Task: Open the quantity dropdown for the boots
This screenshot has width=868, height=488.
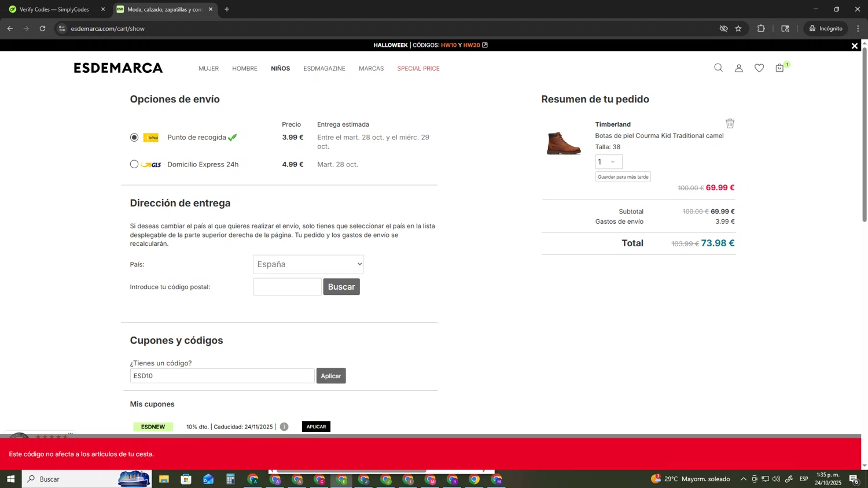Action: [609, 162]
